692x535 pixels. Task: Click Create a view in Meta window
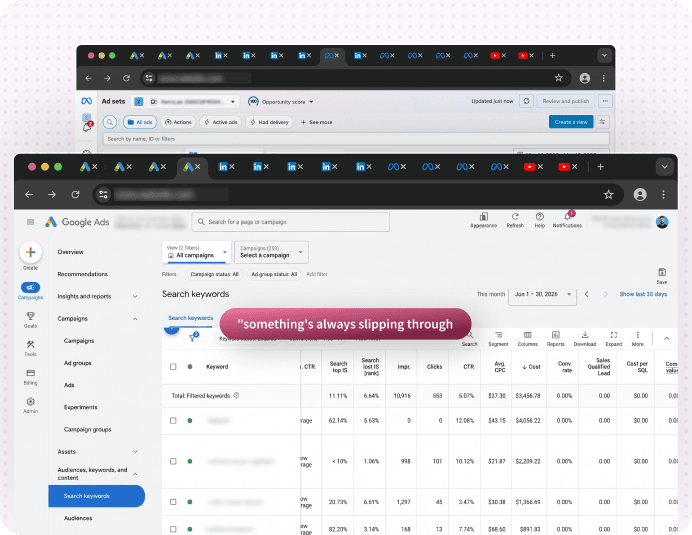(x=571, y=122)
